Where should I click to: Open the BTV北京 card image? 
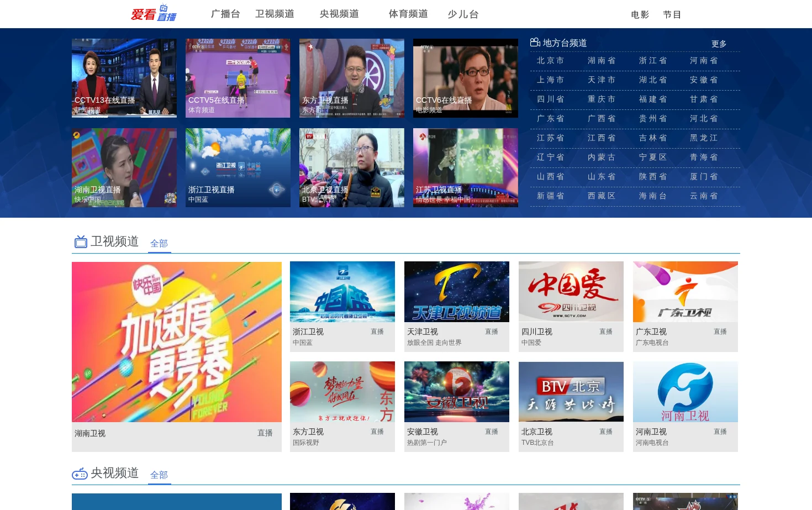click(x=571, y=392)
